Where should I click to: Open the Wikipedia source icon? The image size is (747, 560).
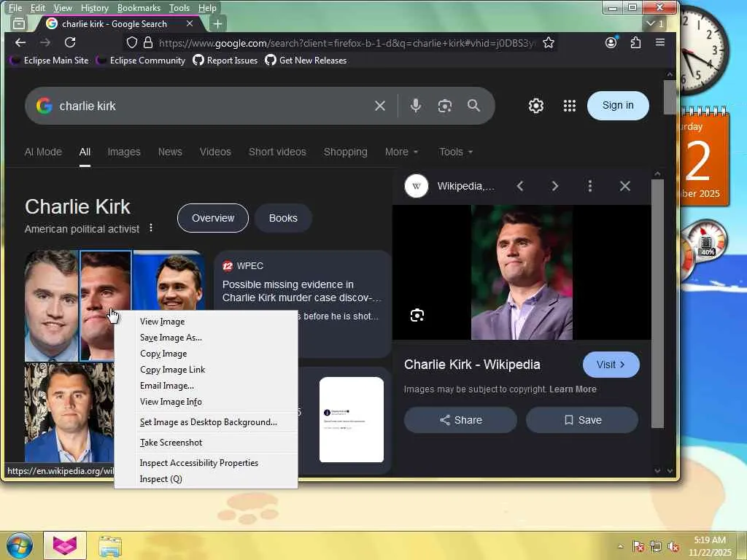417,186
